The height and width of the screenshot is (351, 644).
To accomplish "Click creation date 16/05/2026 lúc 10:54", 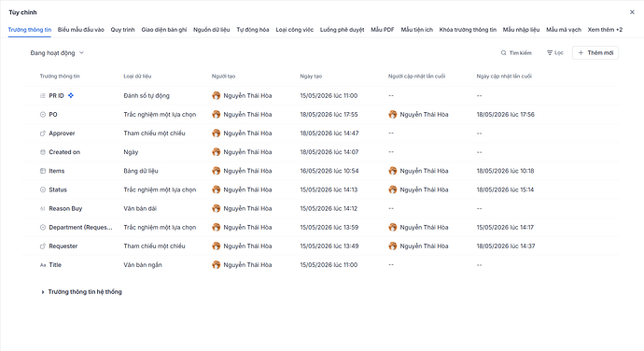I will click(x=329, y=171).
